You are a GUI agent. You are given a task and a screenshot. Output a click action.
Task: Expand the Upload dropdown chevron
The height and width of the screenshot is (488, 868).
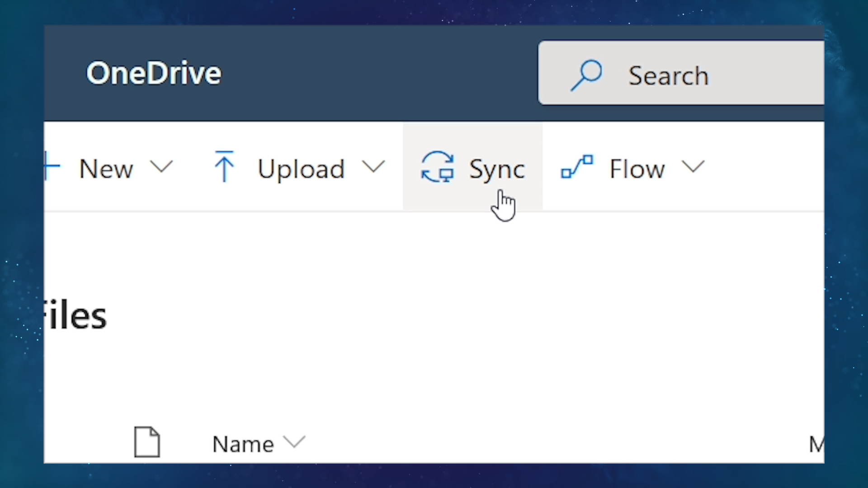(373, 167)
